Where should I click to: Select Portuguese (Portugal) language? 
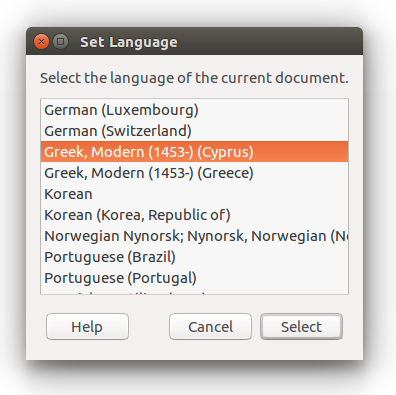coord(194,278)
